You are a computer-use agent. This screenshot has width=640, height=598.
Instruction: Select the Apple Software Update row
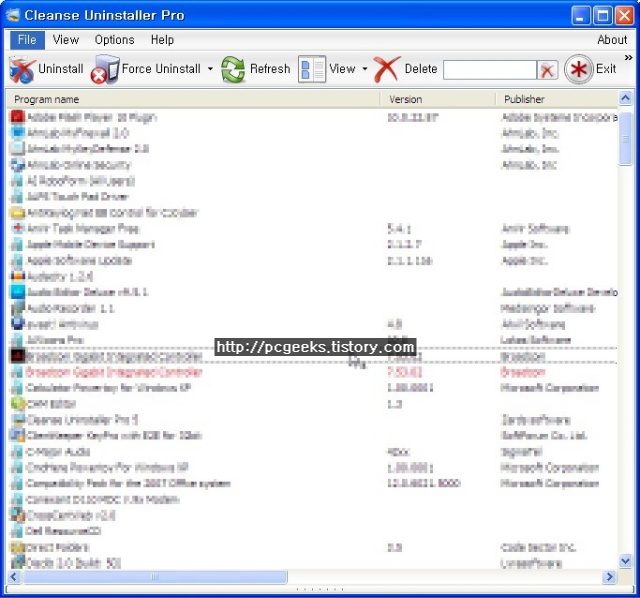[x=313, y=260]
